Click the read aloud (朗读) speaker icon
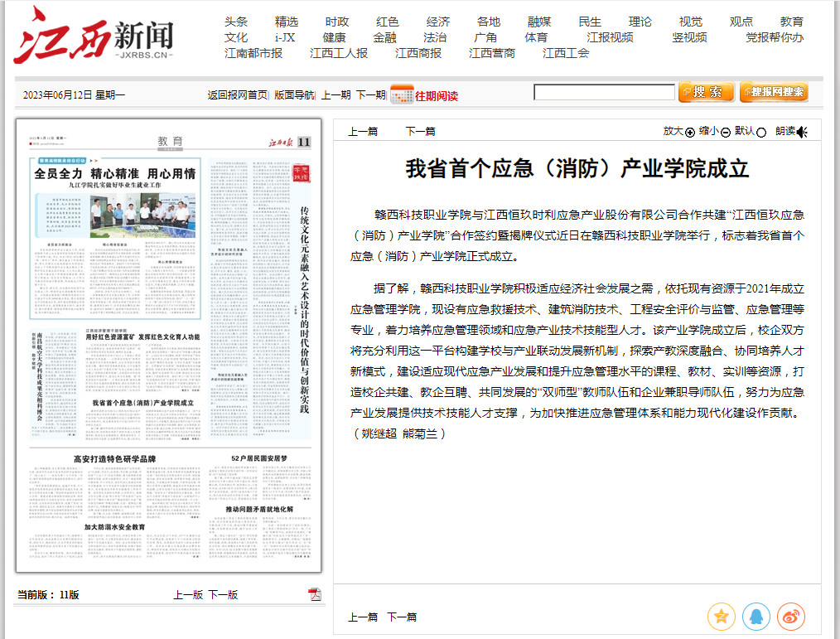This screenshot has height=639, width=840. pyautogui.click(x=802, y=132)
